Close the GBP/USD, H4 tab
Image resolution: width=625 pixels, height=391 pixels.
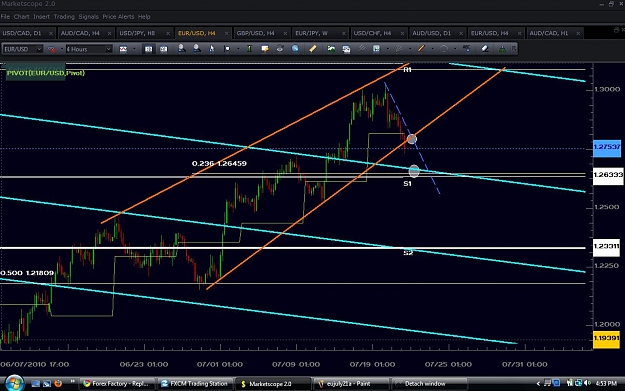click(x=285, y=33)
